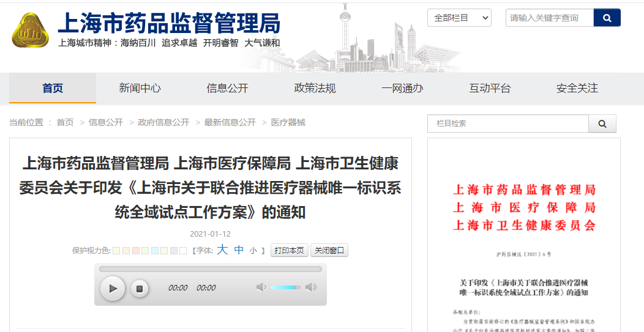This screenshot has height=332, width=644.
Task: Open the 安全关注 navigation tab
Action: pyautogui.click(x=577, y=88)
